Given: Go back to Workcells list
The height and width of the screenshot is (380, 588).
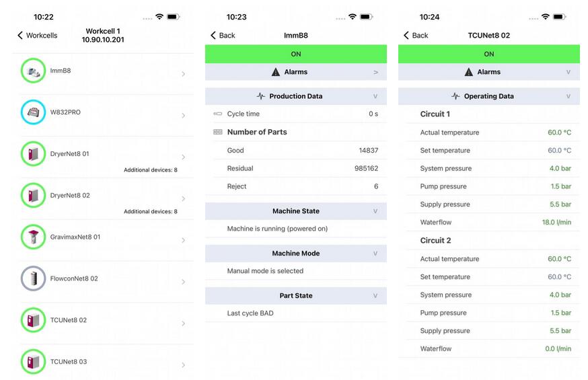Looking at the screenshot, I should pyautogui.click(x=38, y=36).
